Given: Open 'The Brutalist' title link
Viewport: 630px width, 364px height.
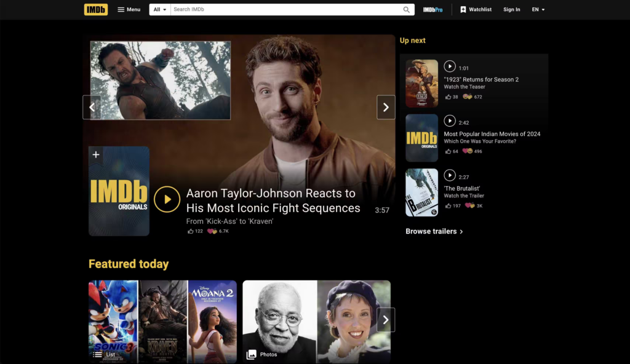Looking at the screenshot, I should click(x=461, y=188).
